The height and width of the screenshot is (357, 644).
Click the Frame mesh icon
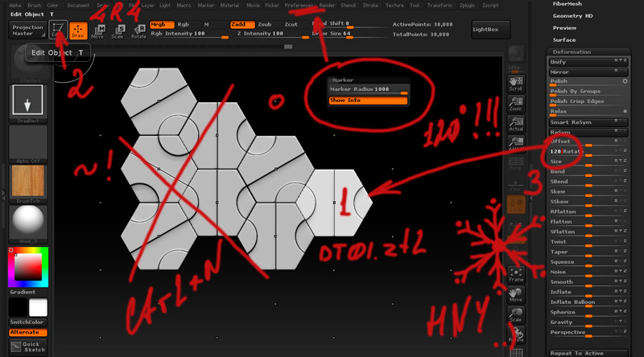click(516, 274)
